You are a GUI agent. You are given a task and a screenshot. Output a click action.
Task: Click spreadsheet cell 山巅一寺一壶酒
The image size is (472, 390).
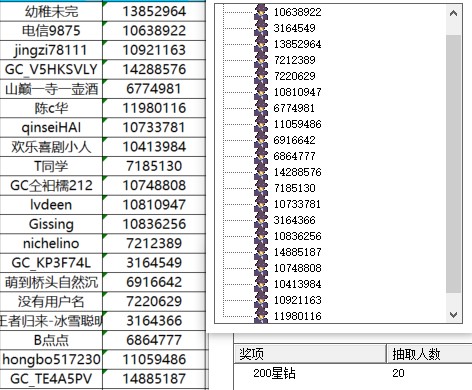51,89
